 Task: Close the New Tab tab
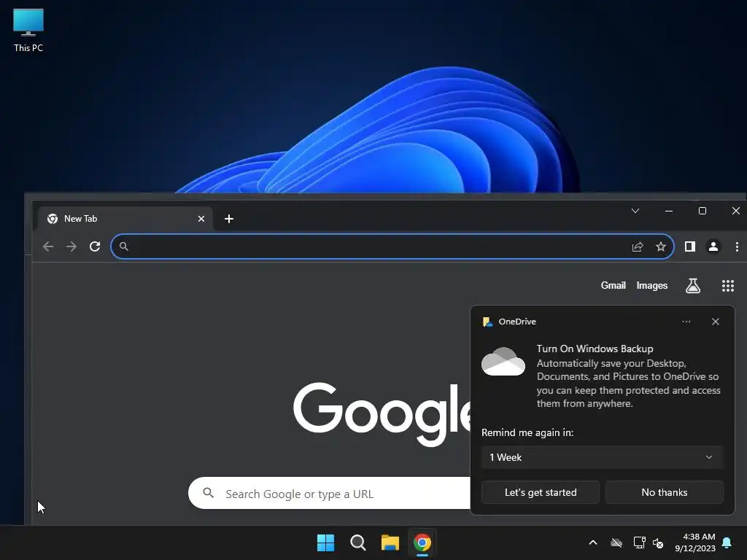pos(201,219)
